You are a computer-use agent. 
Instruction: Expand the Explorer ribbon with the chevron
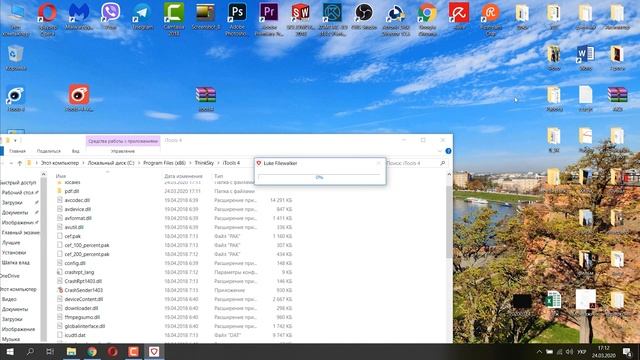coord(439,151)
